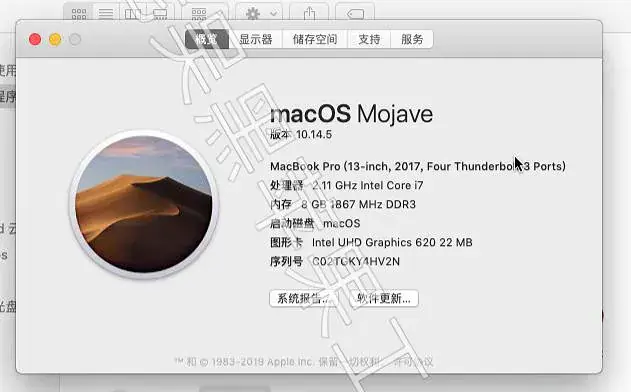This screenshot has width=631, height=392.
Task: Select the 支持 tab
Action: coord(369,39)
